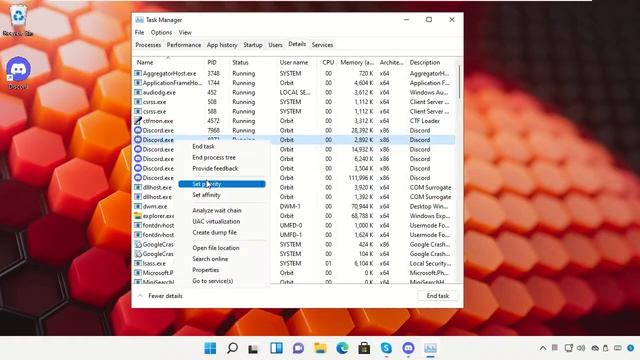The width and height of the screenshot is (640, 360).
Task: Click AggregatorHost.exe process icon
Action: (x=138, y=73)
